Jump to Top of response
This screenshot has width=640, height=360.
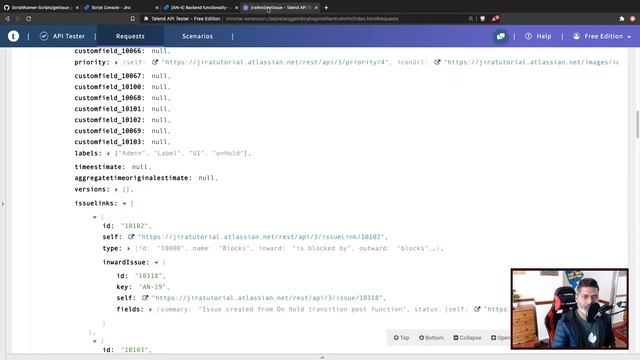(x=401, y=338)
